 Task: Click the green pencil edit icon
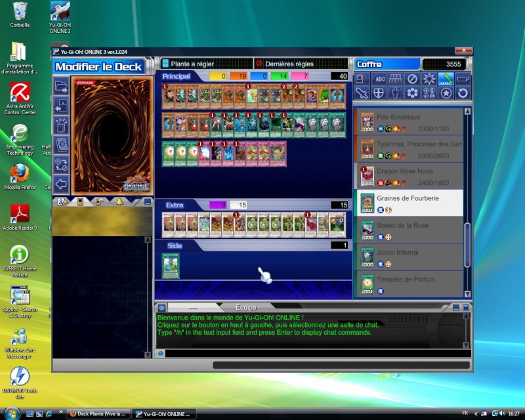coord(446,79)
